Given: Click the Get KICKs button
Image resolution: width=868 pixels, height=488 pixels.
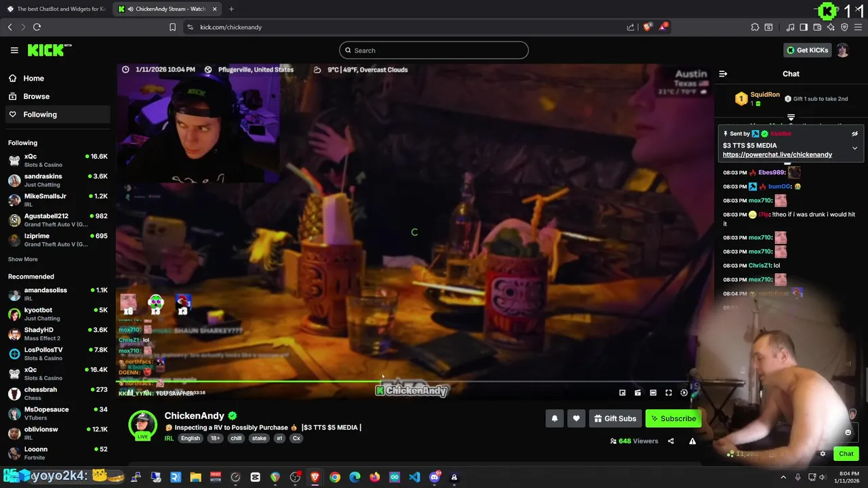Looking at the screenshot, I should tap(807, 50).
